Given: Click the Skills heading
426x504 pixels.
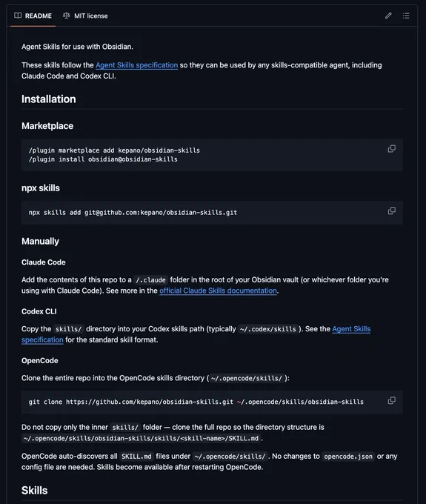Looking at the screenshot, I should click(x=34, y=491).
